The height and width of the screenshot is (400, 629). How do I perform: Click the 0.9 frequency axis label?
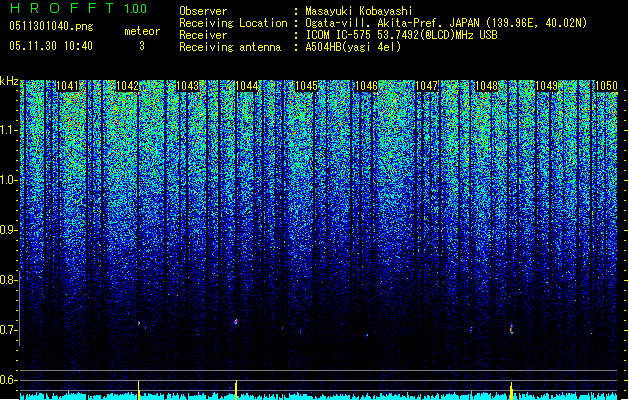8,230
